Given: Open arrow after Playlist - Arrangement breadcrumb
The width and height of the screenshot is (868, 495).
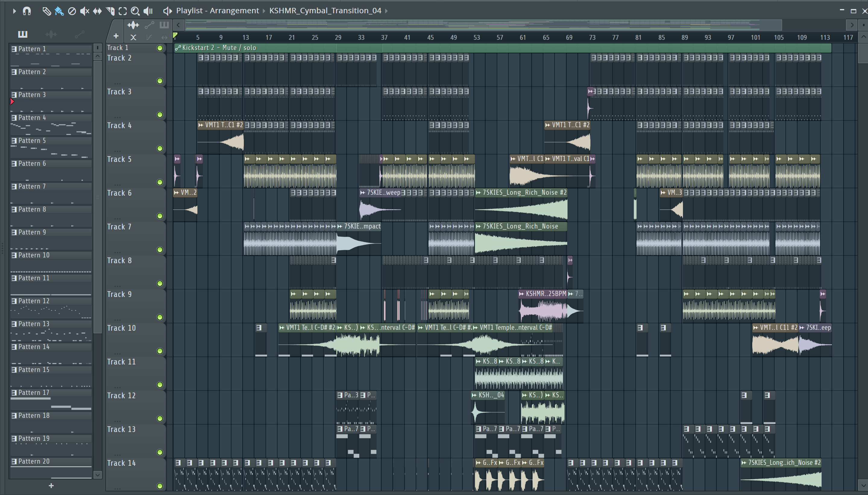Looking at the screenshot, I should click(264, 11).
